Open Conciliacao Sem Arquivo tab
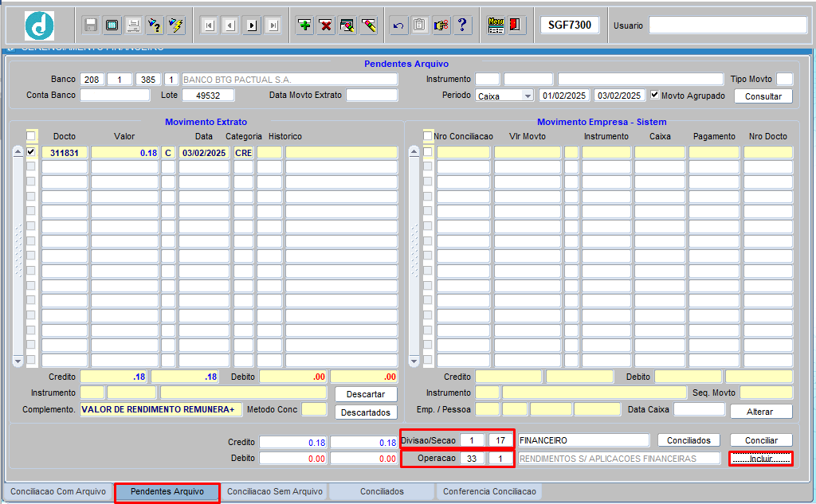The height and width of the screenshot is (504, 816). [x=275, y=491]
